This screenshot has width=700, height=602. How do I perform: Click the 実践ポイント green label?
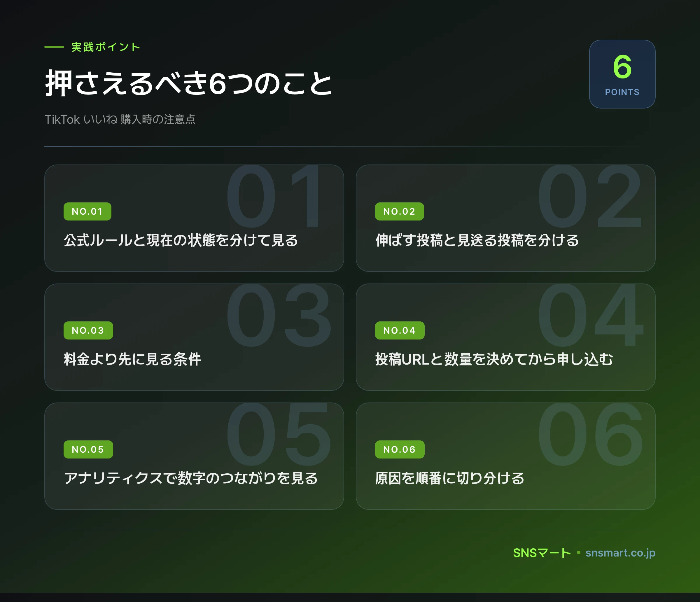(x=106, y=47)
